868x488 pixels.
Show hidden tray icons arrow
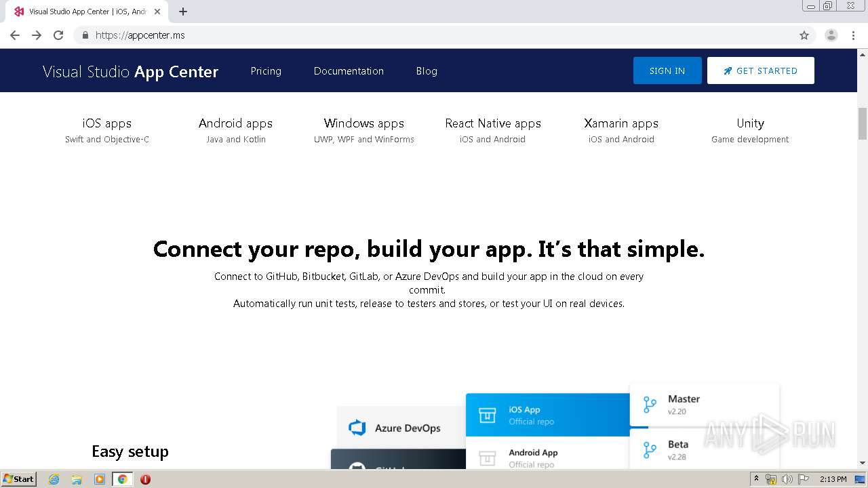click(x=757, y=479)
